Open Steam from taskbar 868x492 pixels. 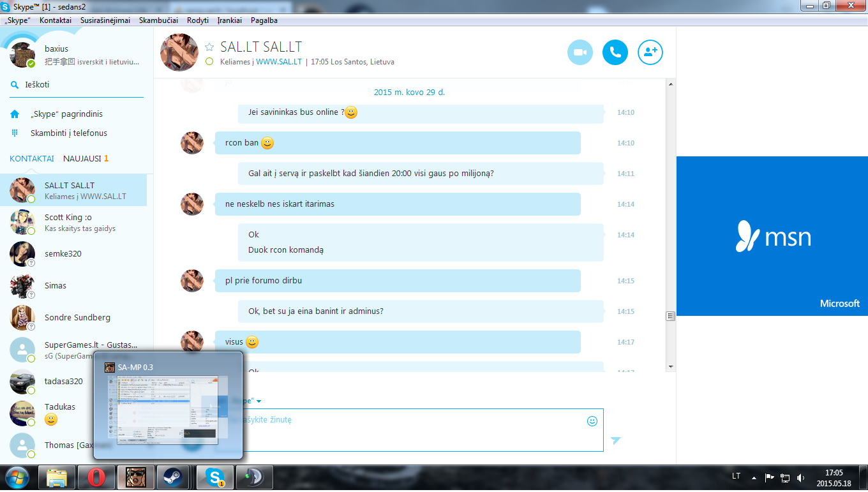173,477
